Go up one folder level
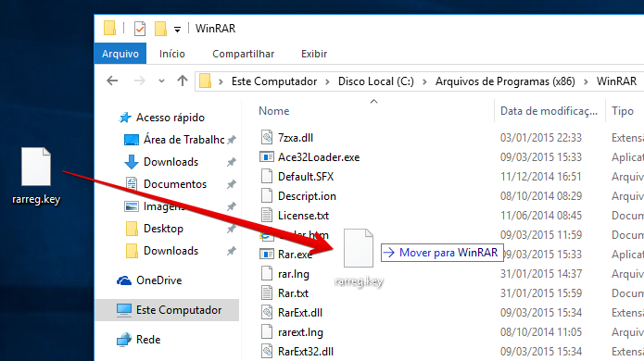Viewport: 644px width, 361px height. 183,81
